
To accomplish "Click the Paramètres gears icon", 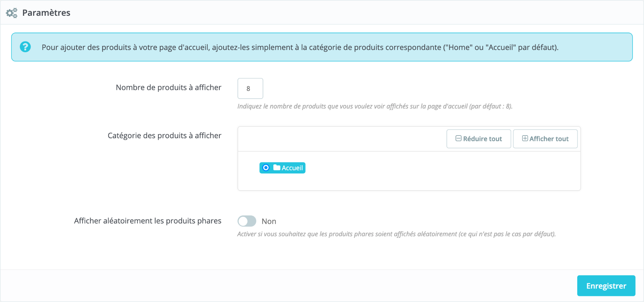I will pos(12,13).
